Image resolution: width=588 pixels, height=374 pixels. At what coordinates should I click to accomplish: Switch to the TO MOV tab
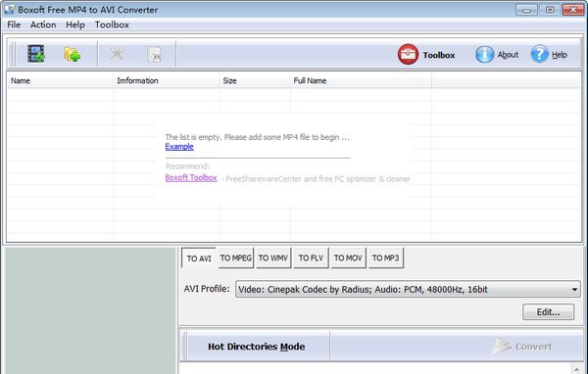coord(348,257)
